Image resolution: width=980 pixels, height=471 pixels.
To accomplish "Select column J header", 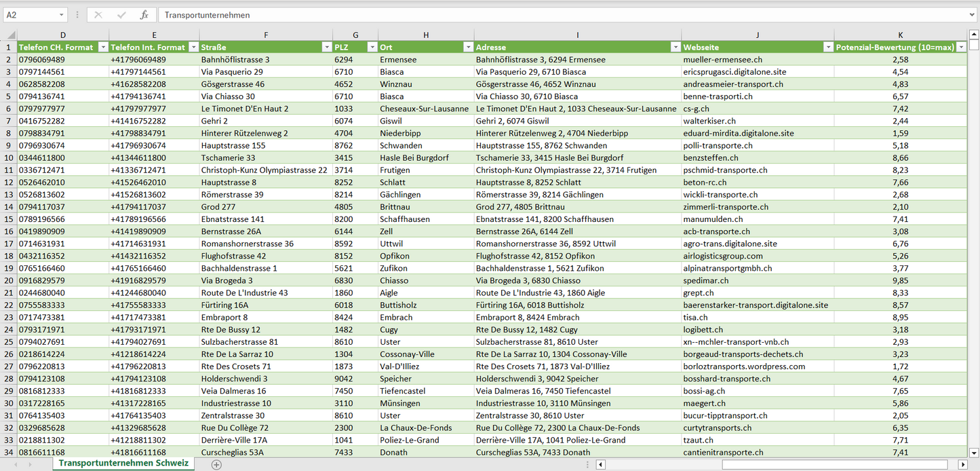I will [758, 35].
